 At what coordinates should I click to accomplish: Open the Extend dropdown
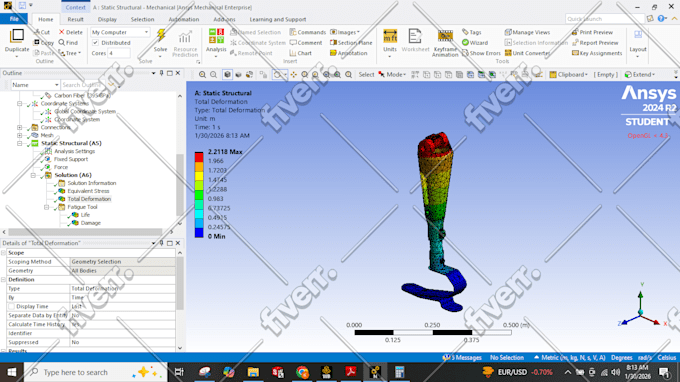(x=640, y=75)
